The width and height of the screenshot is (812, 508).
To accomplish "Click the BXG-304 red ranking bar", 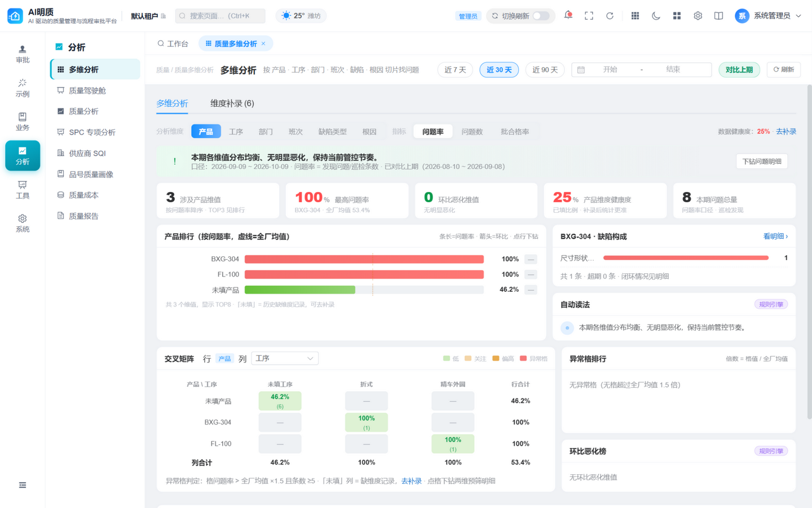I will coord(364,259).
